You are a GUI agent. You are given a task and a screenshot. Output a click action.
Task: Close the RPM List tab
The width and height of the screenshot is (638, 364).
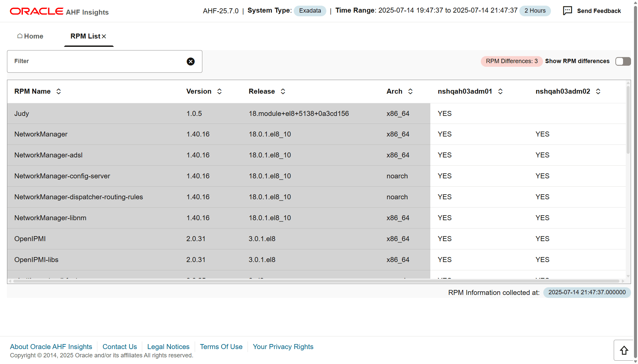[104, 36]
